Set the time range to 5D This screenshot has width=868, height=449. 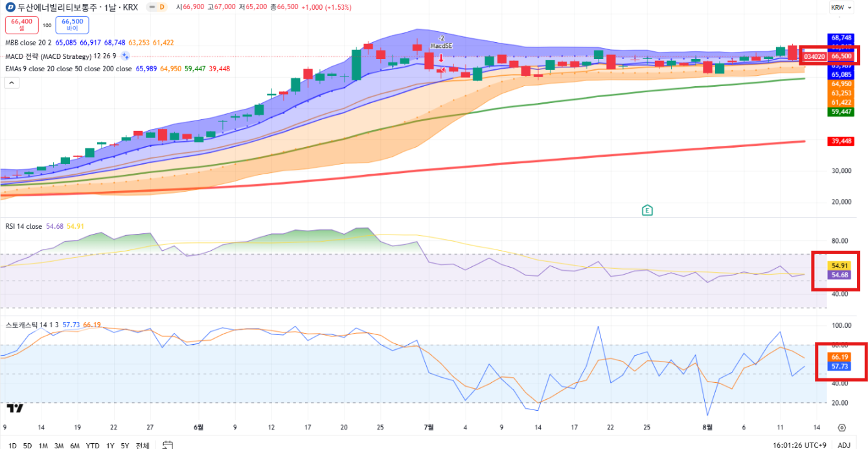(x=27, y=445)
